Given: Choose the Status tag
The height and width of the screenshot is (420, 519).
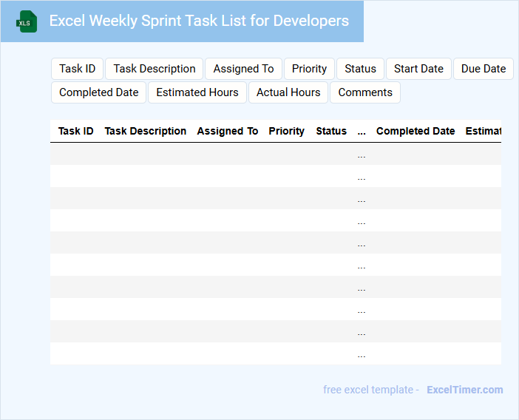Looking at the screenshot, I should point(360,69).
